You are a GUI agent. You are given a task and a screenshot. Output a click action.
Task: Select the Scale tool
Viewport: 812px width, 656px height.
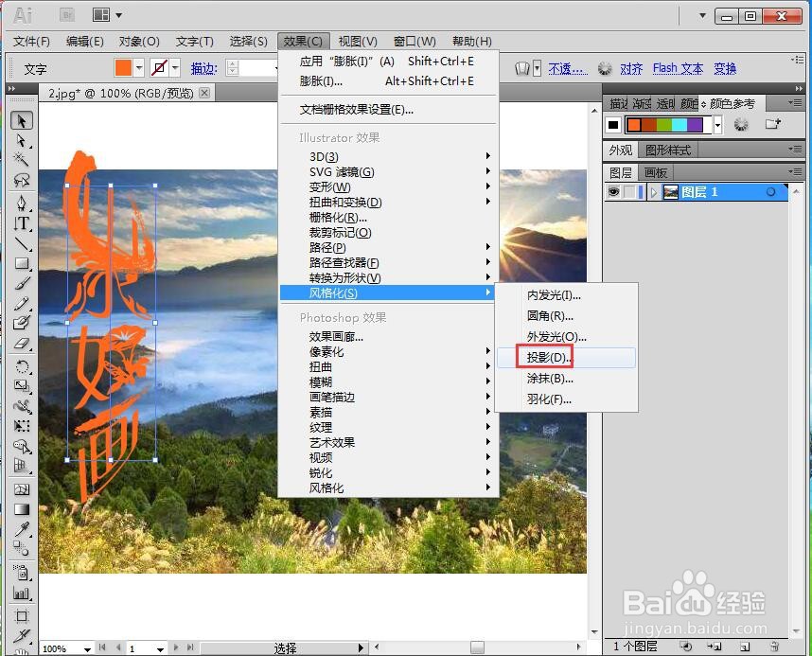click(21, 386)
